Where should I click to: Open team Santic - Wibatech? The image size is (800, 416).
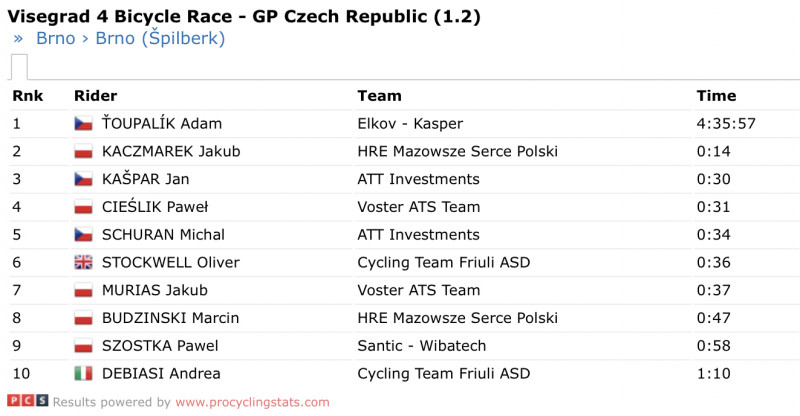click(x=421, y=346)
